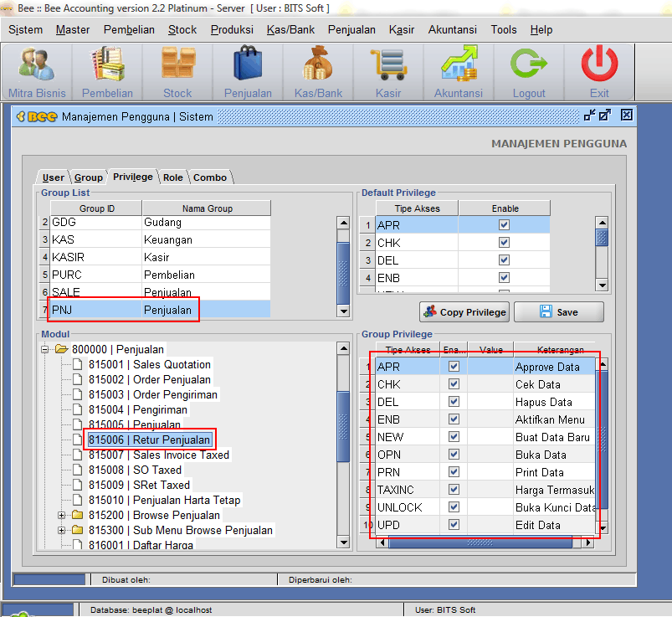Close the Manajemen Pengguna panel
672x617 pixels.
626,115
